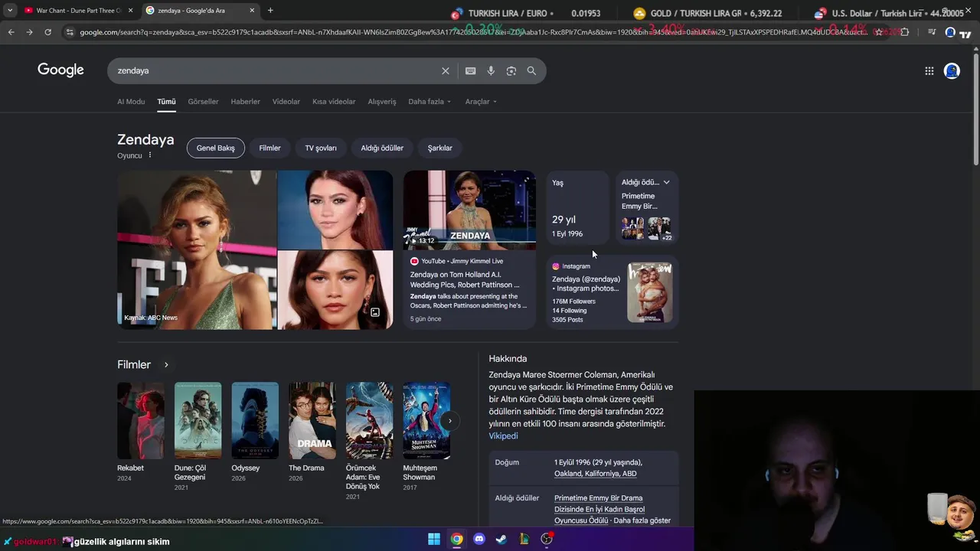Go back with browser back arrow
Viewport: 980px width, 551px height.
tap(11, 32)
